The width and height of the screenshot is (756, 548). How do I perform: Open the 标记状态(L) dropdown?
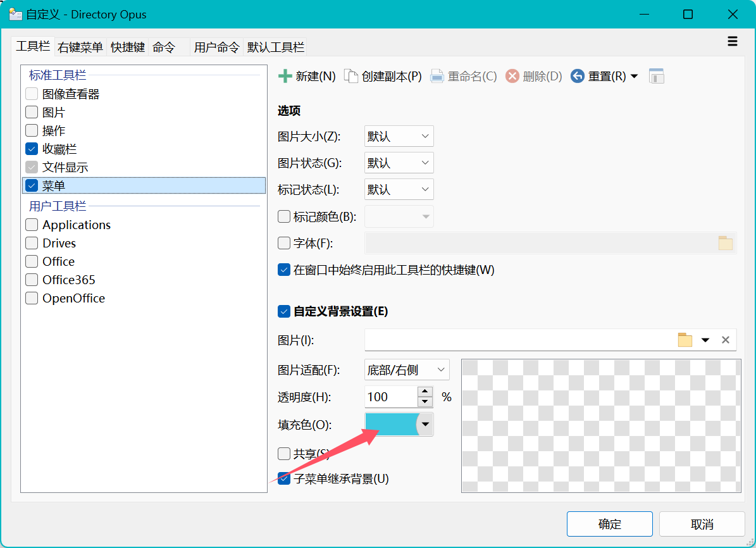[399, 189]
